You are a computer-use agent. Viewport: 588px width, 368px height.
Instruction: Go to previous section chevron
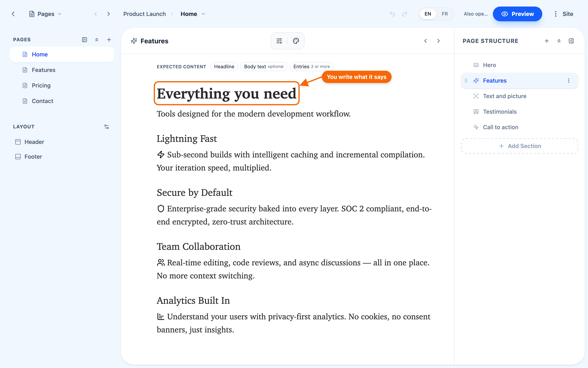pos(425,41)
